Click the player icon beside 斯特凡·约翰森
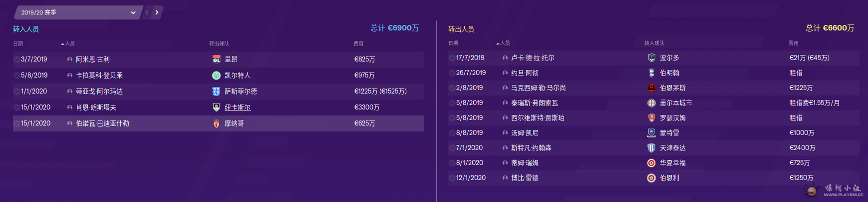 (505, 148)
